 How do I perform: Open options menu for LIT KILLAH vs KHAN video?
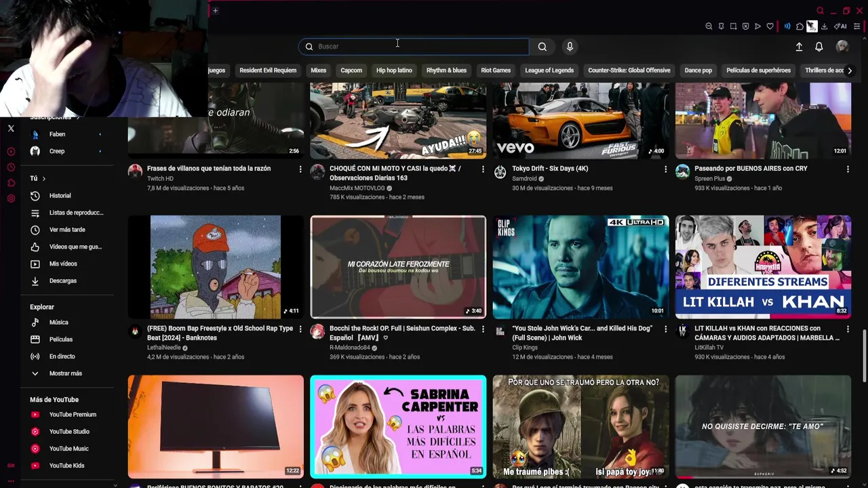click(x=848, y=329)
